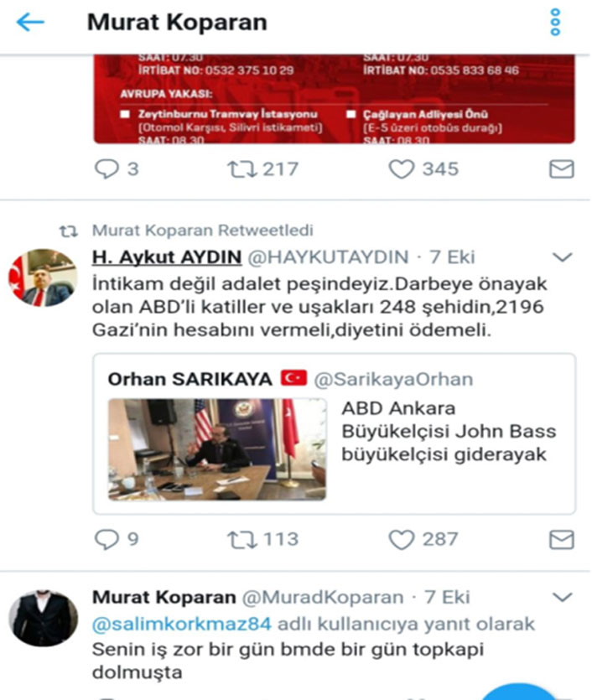View the embassy photo in quoted tweet
This screenshot has height=700, width=592.
click(217, 449)
